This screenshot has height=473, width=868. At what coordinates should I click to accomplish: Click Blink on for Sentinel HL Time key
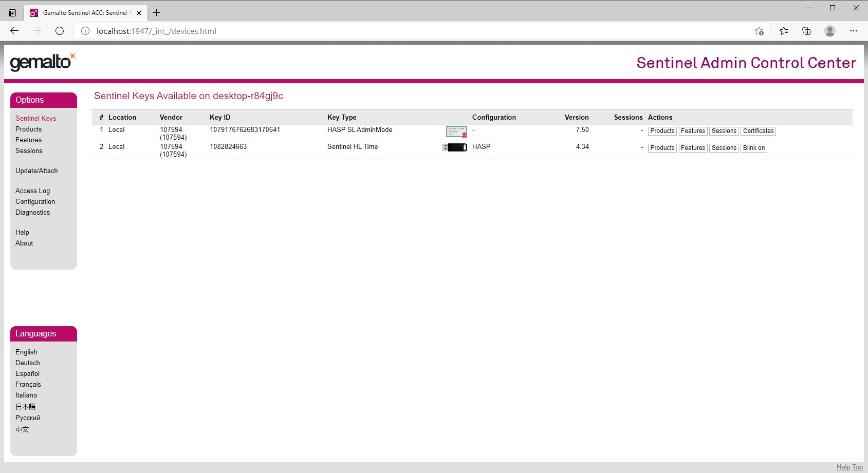[754, 148]
